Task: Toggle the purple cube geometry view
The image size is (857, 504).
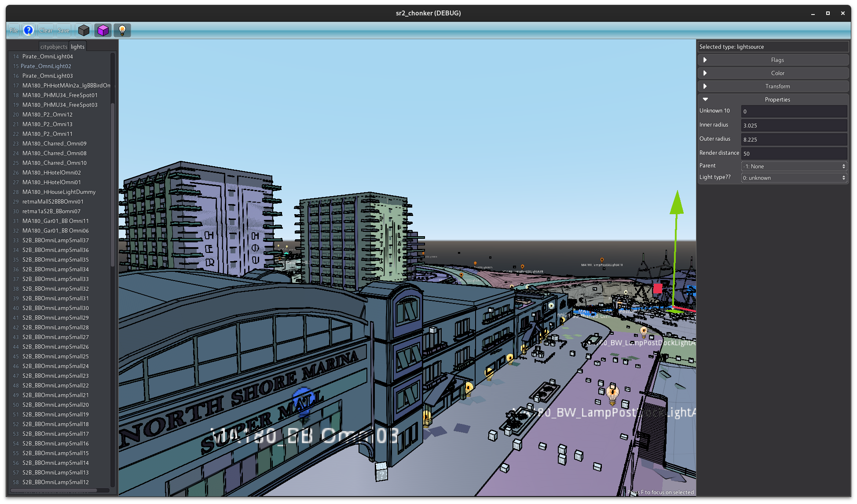Action: pyautogui.click(x=103, y=30)
